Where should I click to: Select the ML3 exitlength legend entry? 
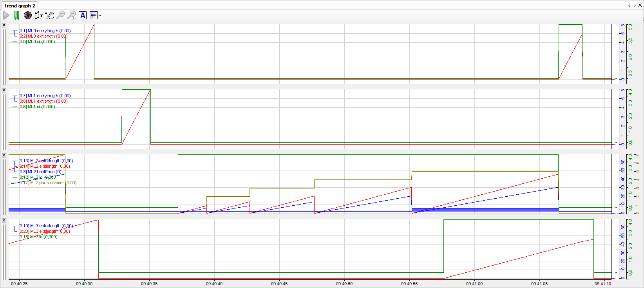point(44,231)
